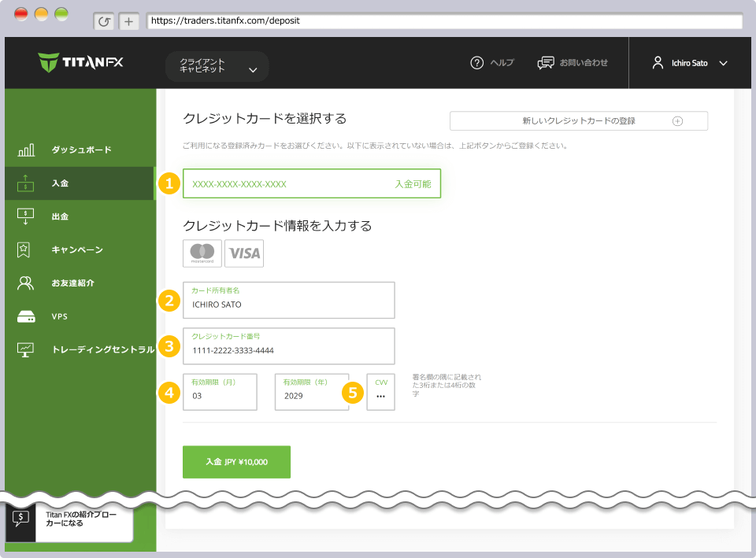The width and height of the screenshot is (756, 558).
Task: Click the VPS server icon
Action: click(24, 316)
